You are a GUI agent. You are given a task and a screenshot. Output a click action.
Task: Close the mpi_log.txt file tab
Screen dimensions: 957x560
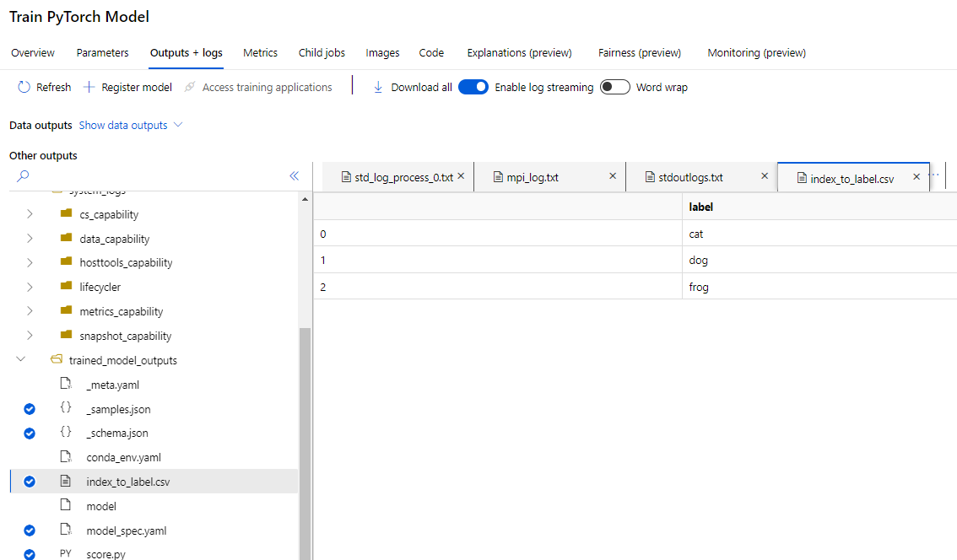pyautogui.click(x=613, y=176)
